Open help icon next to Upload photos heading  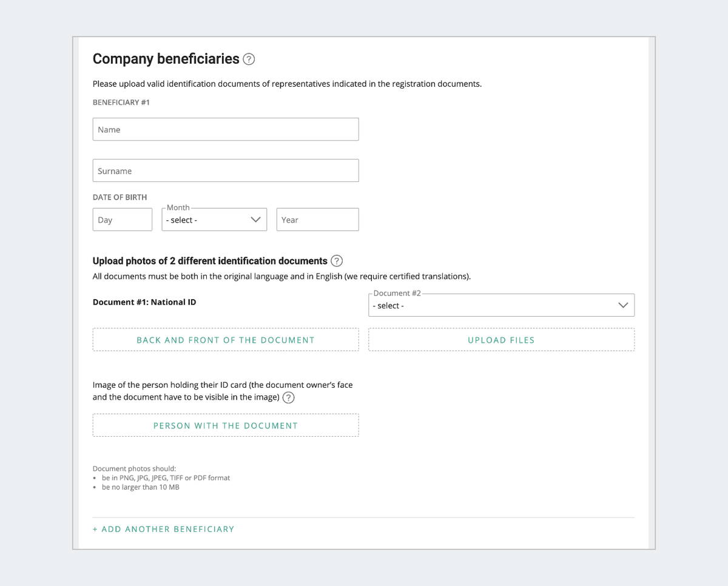tap(337, 261)
